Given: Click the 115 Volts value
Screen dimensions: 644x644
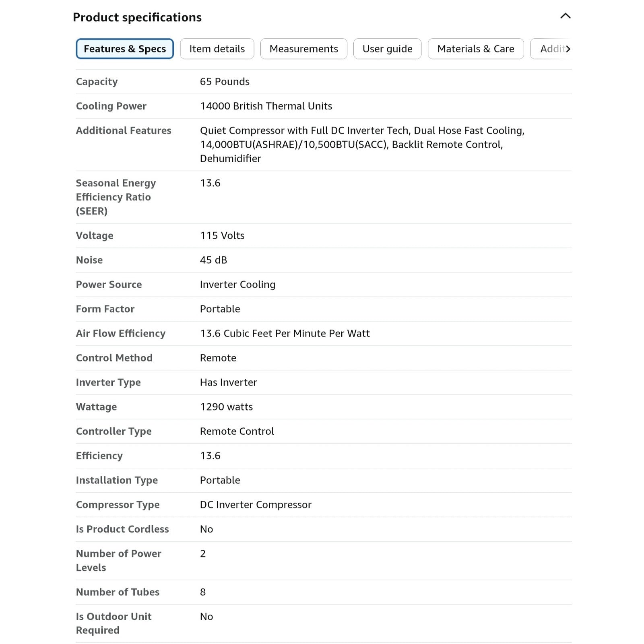Looking at the screenshot, I should pyautogui.click(x=222, y=235).
